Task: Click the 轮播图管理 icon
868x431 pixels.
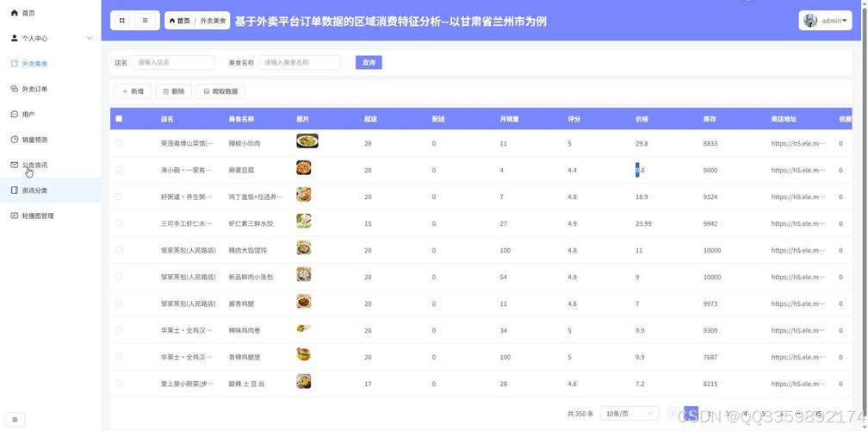Action: (x=15, y=215)
